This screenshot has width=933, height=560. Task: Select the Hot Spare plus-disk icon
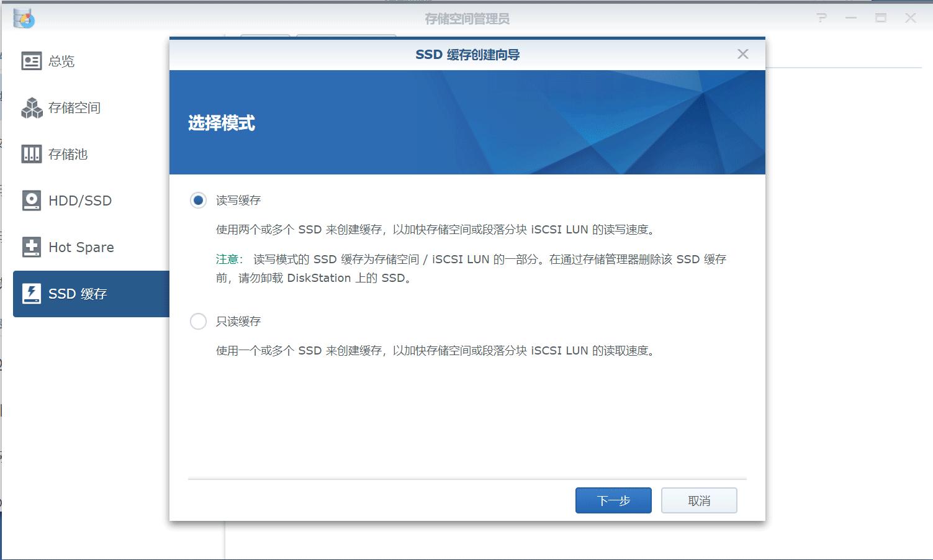click(31, 246)
